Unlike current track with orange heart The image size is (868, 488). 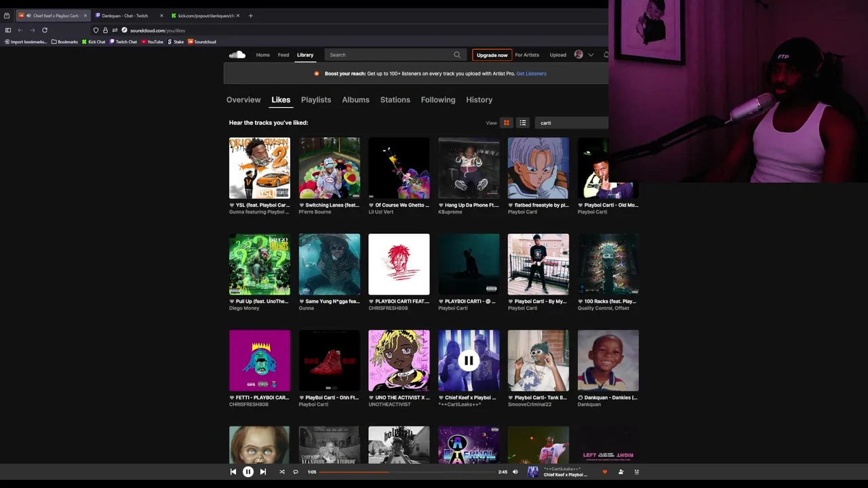click(x=605, y=472)
